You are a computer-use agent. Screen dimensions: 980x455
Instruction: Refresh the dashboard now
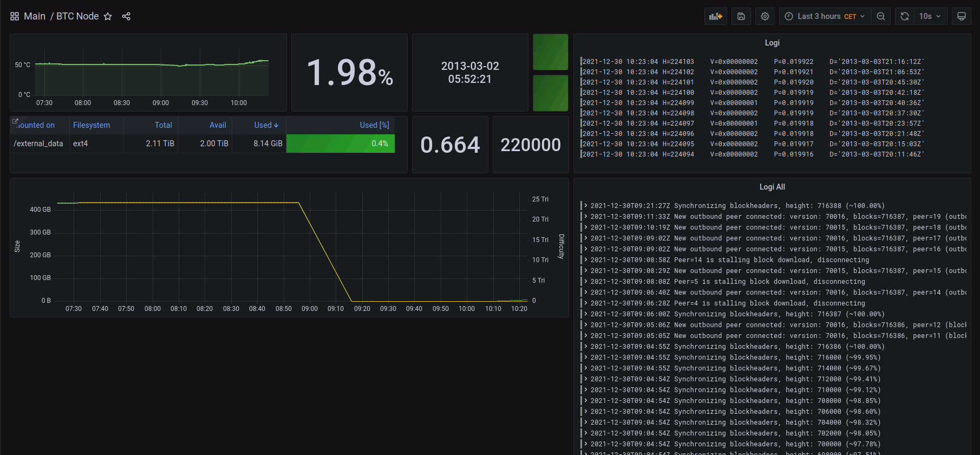(x=904, y=16)
